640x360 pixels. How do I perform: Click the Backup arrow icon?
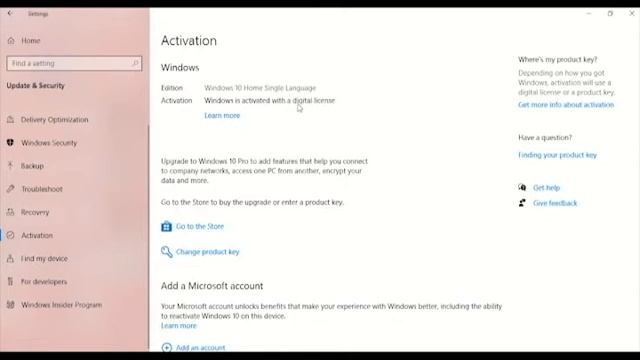11,166
